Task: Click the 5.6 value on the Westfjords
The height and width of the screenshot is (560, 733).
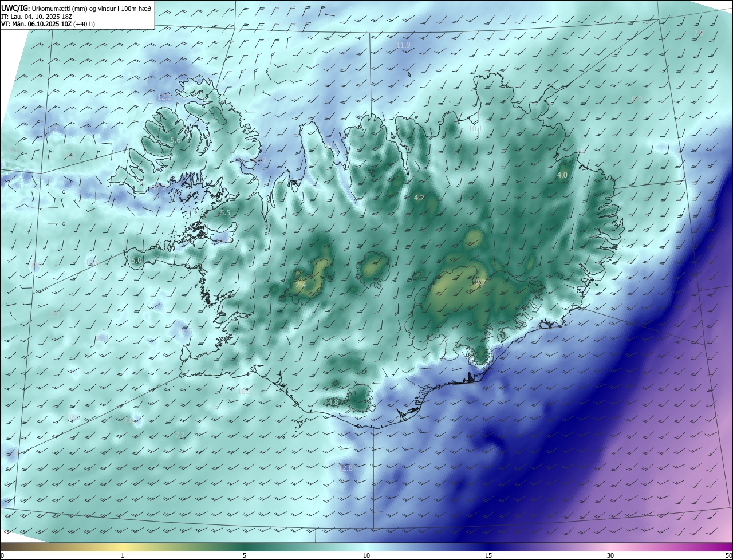Action: tap(176, 140)
